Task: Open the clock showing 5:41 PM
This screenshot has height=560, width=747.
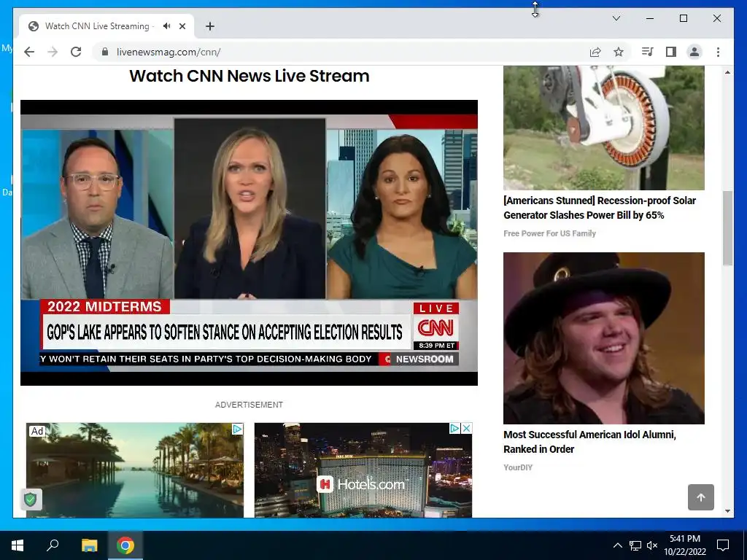Action: (685, 545)
